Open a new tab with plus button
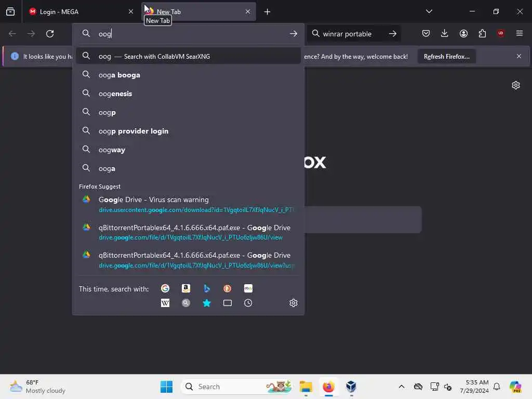 267,12
